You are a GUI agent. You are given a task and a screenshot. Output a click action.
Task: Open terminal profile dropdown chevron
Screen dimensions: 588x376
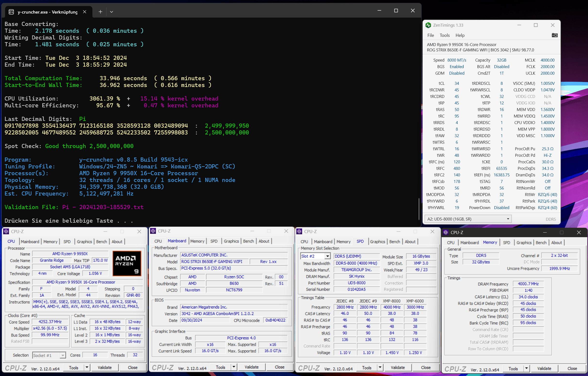click(x=111, y=12)
